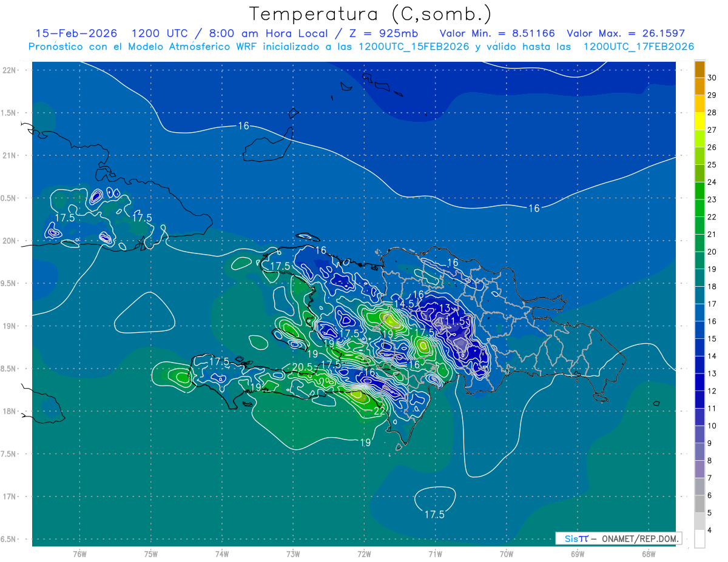The width and height of the screenshot is (728, 562).
Task: Pick the orange swatch above 30 on the scale
Action: coord(699,69)
